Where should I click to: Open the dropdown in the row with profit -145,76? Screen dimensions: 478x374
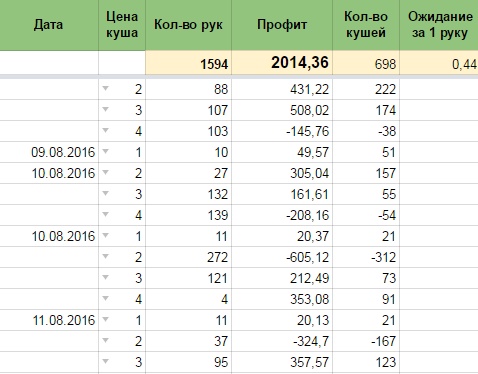pos(106,130)
